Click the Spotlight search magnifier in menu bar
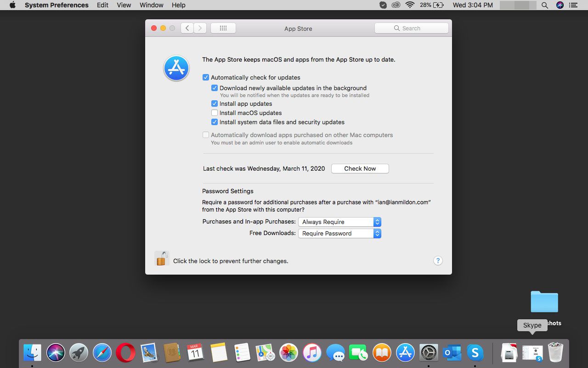The height and width of the screenshot is (368, 588). tap(545, 5)
